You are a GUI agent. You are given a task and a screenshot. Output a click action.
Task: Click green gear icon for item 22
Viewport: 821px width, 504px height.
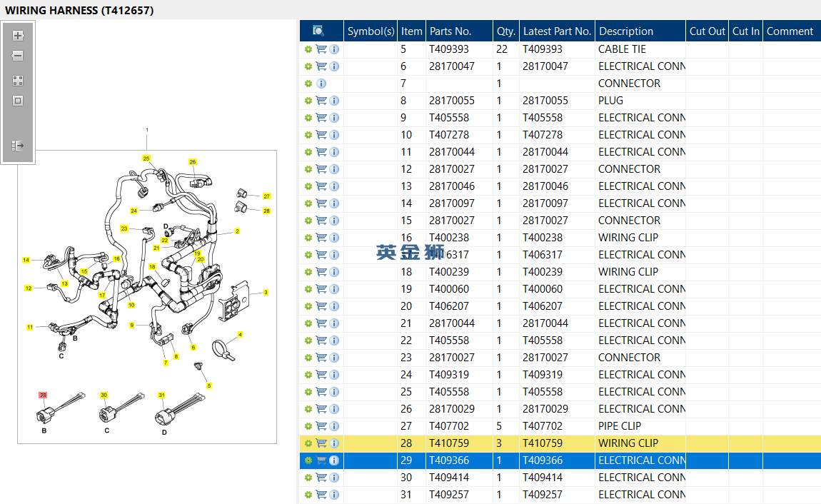pyautogui.click(x=308, y=341)
